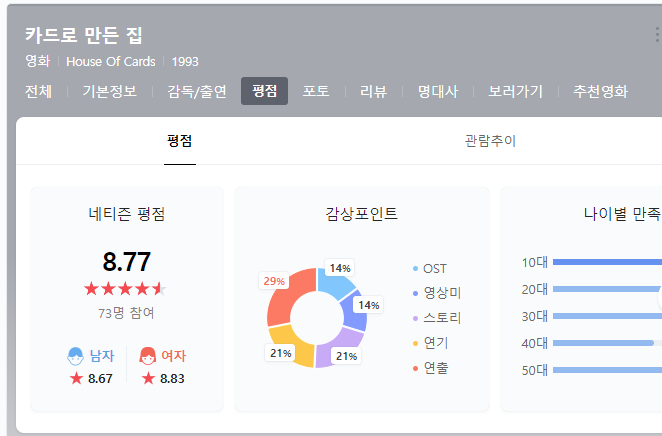Open the 리뷰 tab

tap(374, 91)
